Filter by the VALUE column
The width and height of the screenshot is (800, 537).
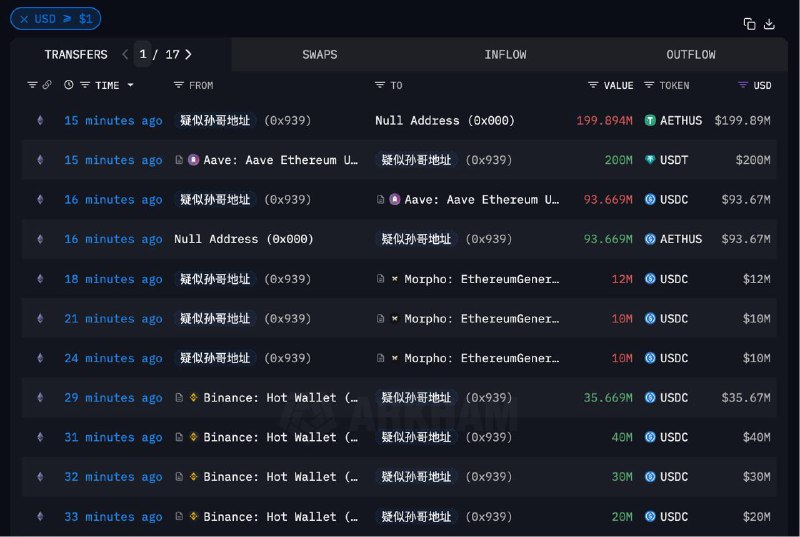[593, 85]
